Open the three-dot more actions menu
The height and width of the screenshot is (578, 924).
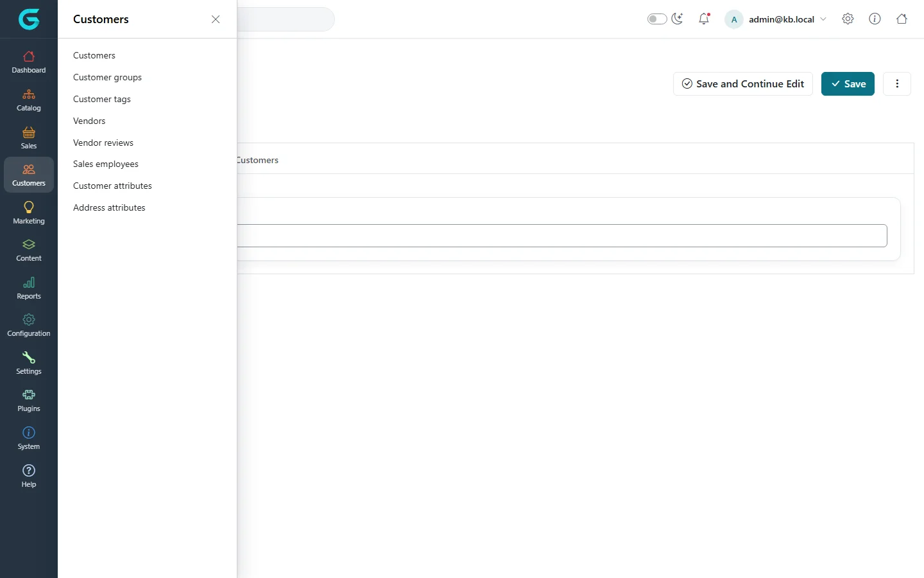pyautogui.click(x=897, y=83)
